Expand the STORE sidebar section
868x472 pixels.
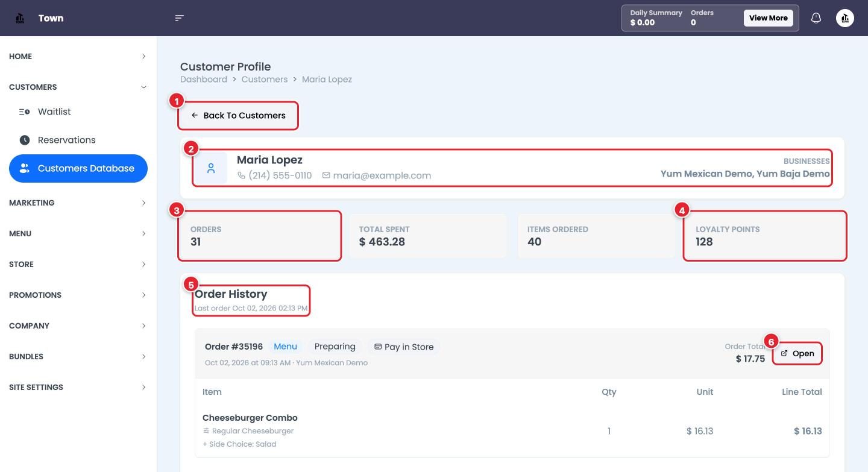click(78, 264)
